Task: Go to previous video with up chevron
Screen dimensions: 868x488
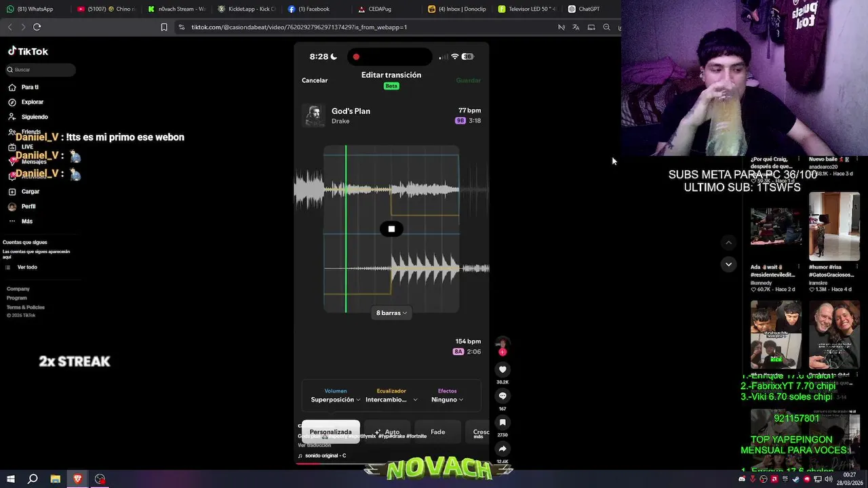Action: pos(728,243)
